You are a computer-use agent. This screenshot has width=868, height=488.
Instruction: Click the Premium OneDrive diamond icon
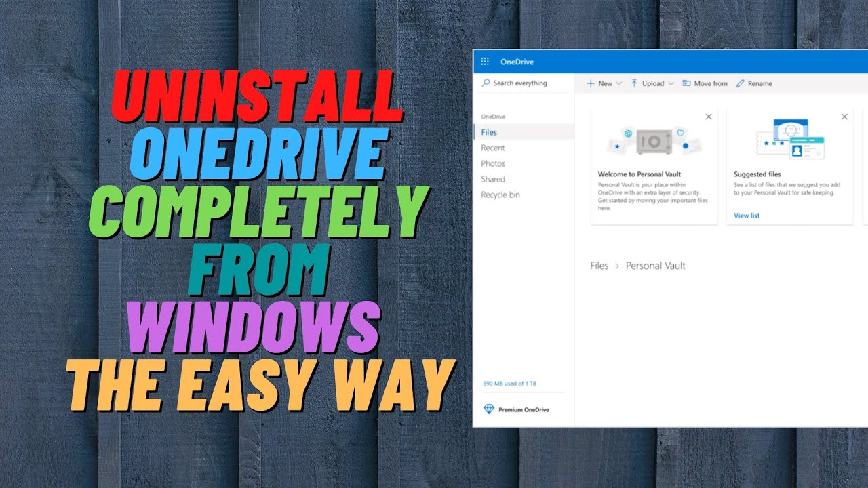click(489, 409)
